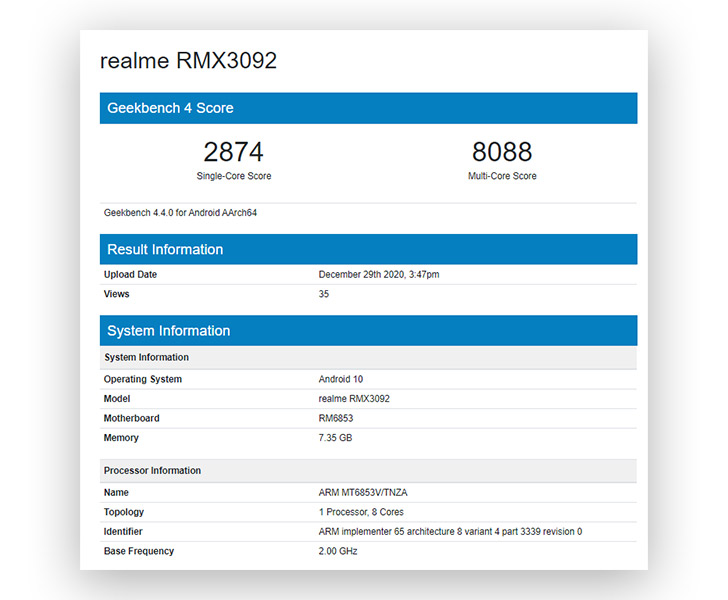
Task: Click the single-core score value 2874
Action: click(x=234, y=152)
